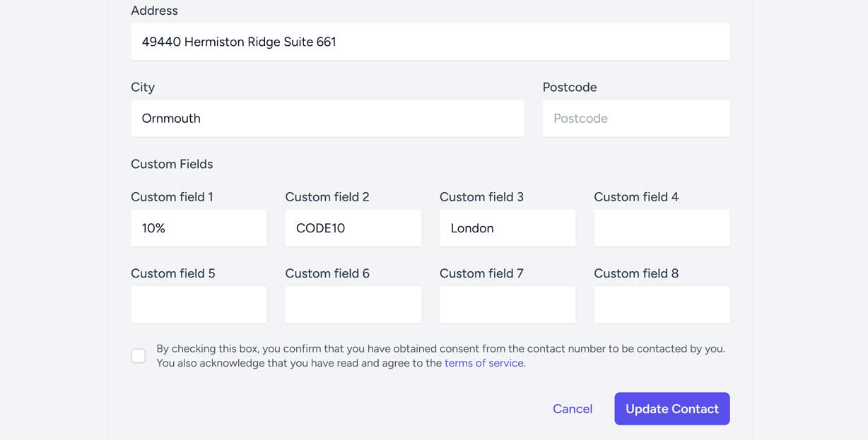Click the consent statement text
Screen dimensions: 868x440
tap(440, 349)
